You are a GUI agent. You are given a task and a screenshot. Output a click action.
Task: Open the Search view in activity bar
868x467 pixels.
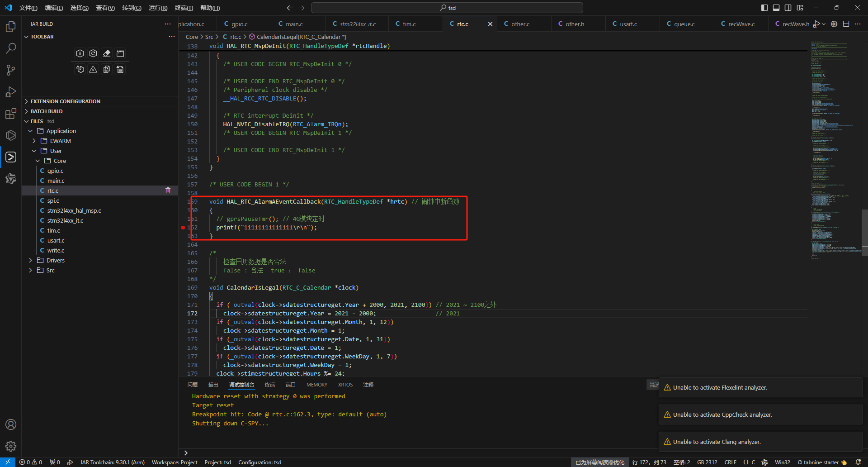coord(11,48)
